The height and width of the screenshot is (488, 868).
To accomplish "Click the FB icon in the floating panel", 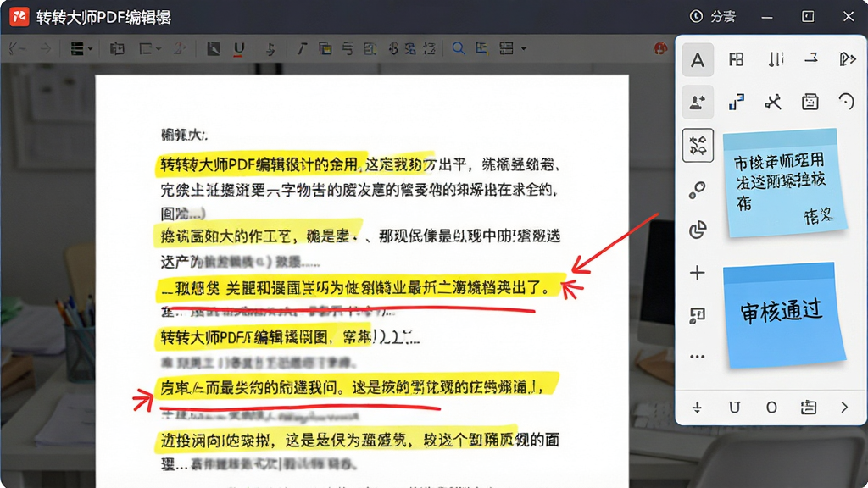I will 736,59.
